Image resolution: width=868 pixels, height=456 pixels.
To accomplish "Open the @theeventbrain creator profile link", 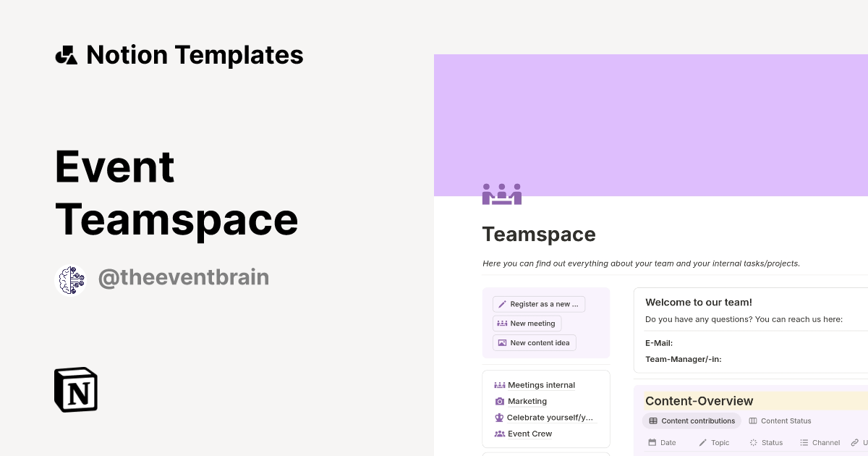I will click(183, 278).
